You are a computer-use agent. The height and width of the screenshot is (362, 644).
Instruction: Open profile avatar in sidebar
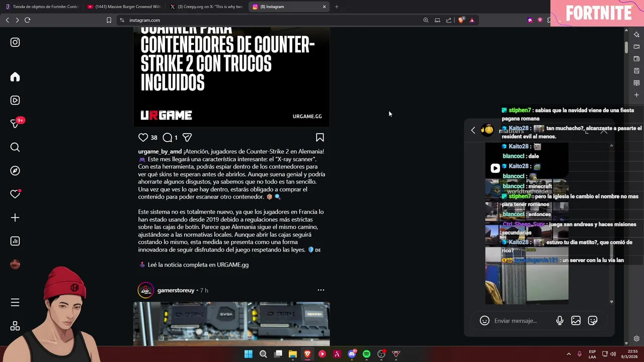[x=15, y=264]
